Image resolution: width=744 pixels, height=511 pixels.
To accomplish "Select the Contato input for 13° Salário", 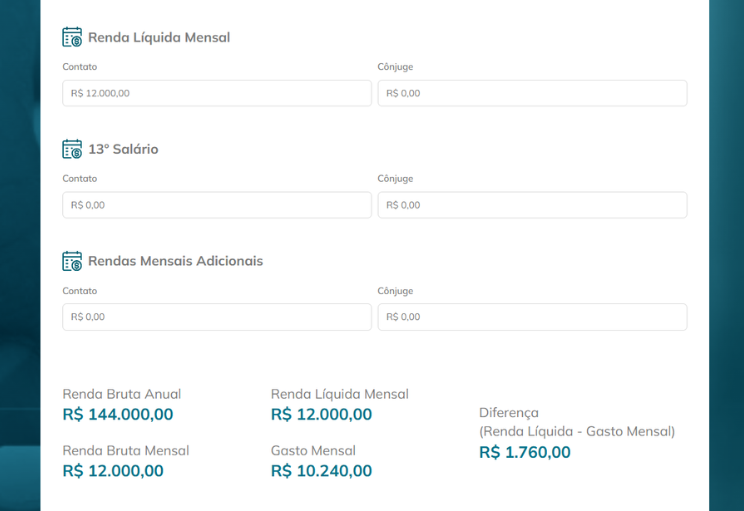I will coord(217,205).
